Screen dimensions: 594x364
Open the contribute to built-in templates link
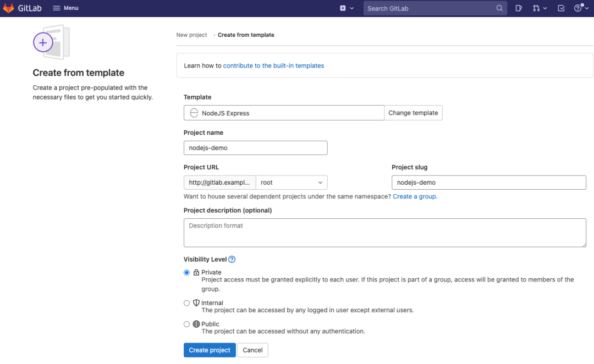(273, 65)
